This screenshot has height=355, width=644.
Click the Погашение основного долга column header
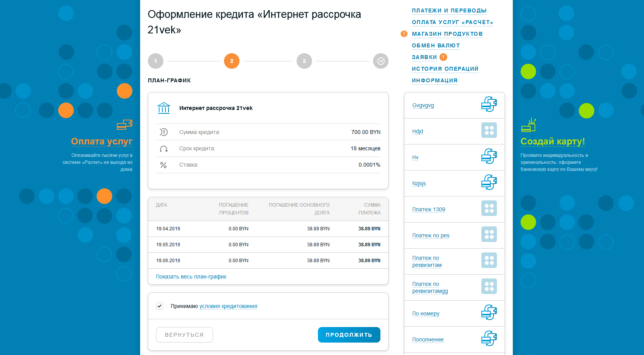coord(299,209)
